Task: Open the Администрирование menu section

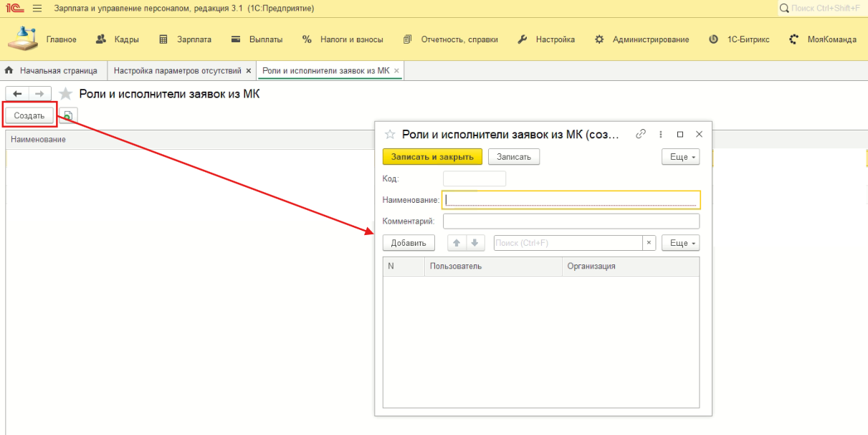Action: click(x=642, y=39)
